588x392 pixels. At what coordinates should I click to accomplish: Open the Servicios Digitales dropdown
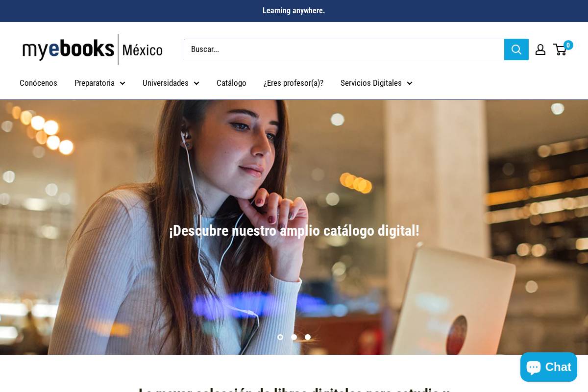coord(376,83)
